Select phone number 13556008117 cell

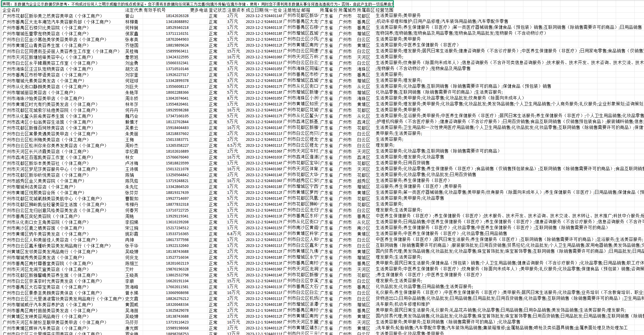click(x=177, y=87)
